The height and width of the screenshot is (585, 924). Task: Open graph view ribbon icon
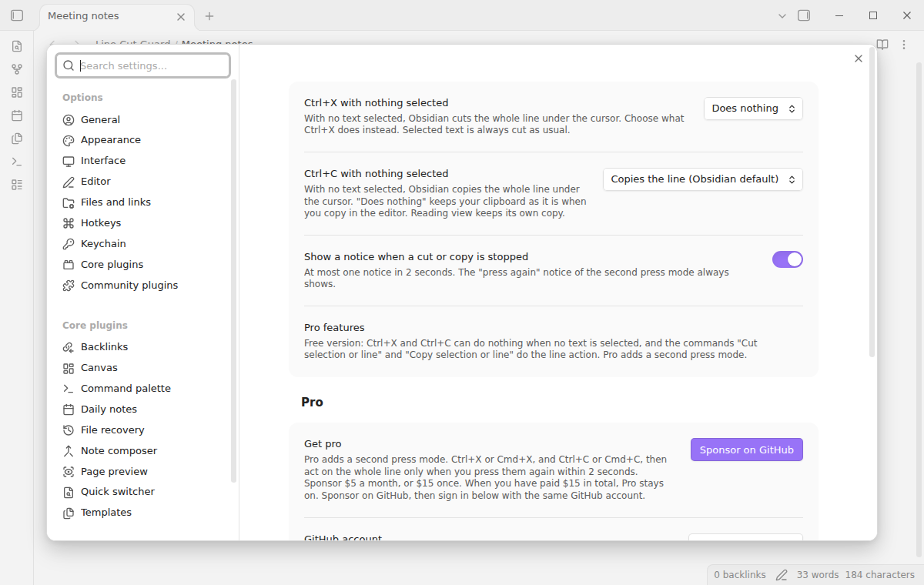click(17, 69)
